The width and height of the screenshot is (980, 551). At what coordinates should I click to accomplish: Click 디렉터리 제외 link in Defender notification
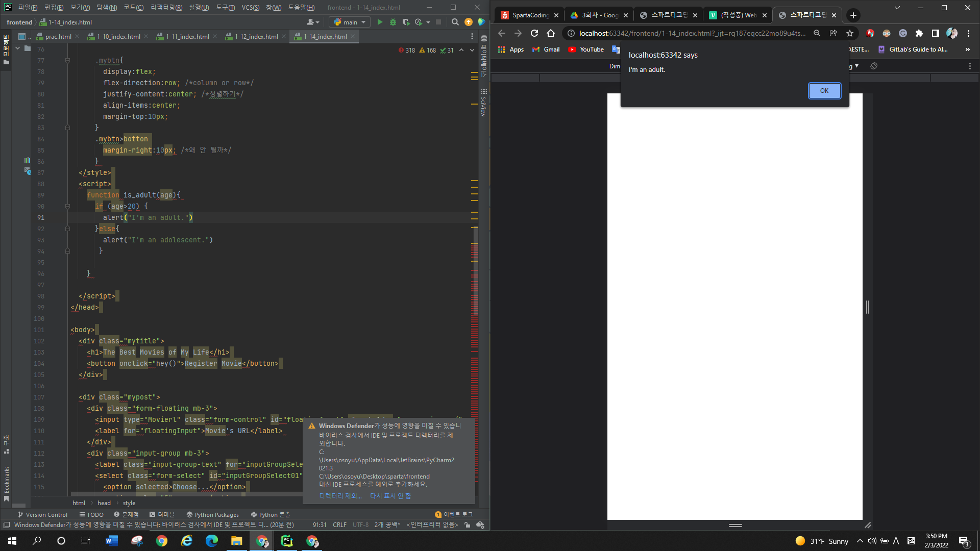[x=340, y=496]
